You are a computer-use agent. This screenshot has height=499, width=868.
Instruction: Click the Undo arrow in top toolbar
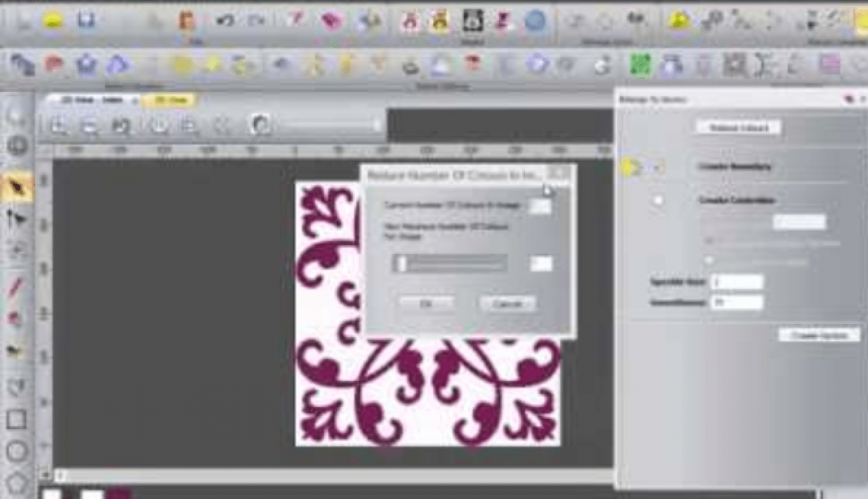click(225, 21)
